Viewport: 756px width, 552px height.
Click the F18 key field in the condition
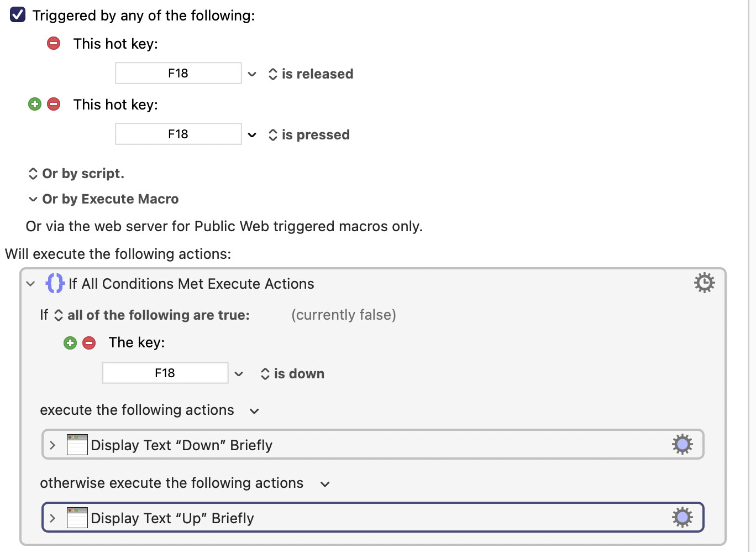pos(165,373)
